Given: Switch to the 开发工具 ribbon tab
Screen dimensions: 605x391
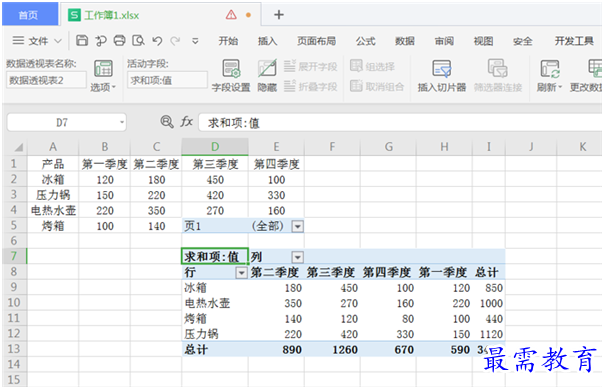Looking at the screenshot, I should click(574, 41).
